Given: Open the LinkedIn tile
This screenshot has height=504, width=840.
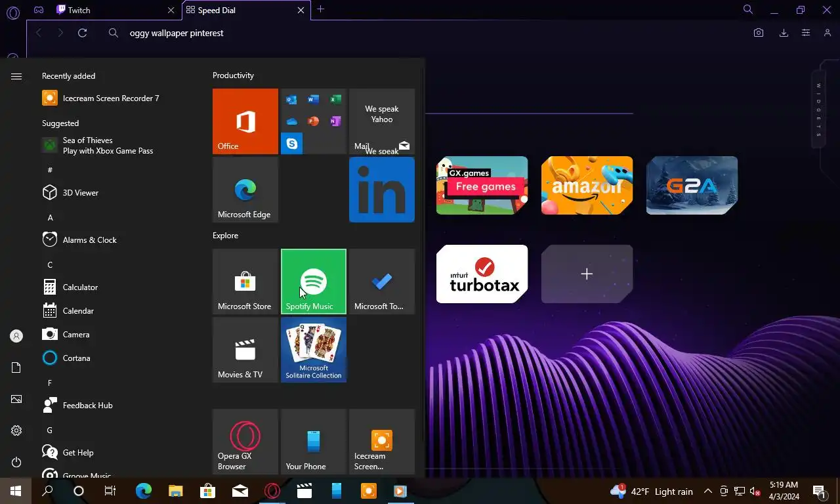Looking at the screenshot, I should [382, 190].
